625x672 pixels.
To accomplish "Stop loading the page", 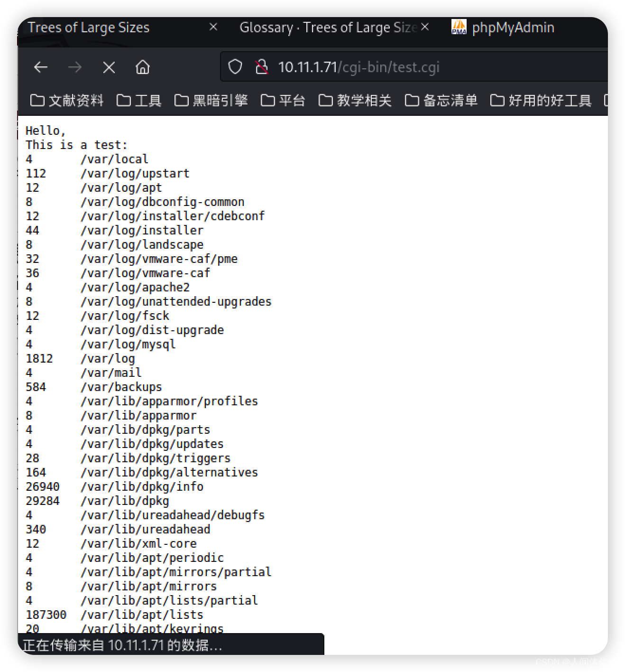I will (x=109, y=67).
